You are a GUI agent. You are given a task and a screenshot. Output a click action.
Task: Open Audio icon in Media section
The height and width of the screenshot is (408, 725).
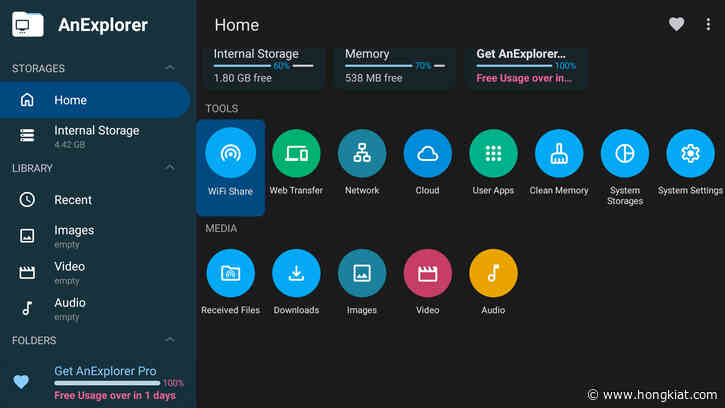pyautogui.click(x=493, y=273)
